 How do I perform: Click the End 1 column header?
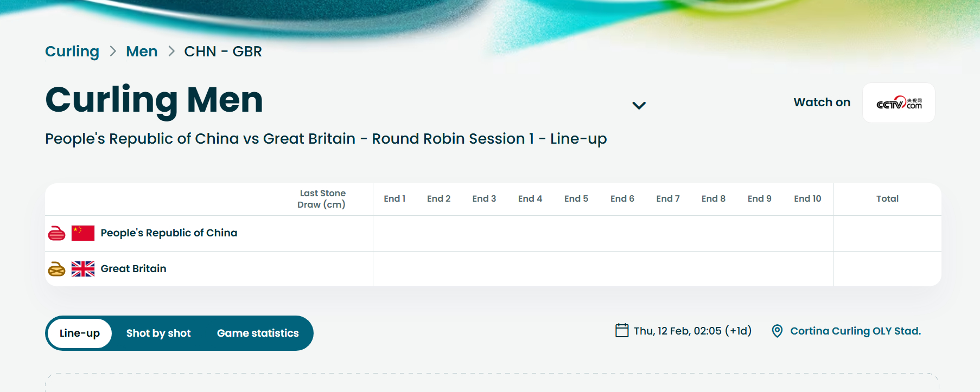[394, 199]
